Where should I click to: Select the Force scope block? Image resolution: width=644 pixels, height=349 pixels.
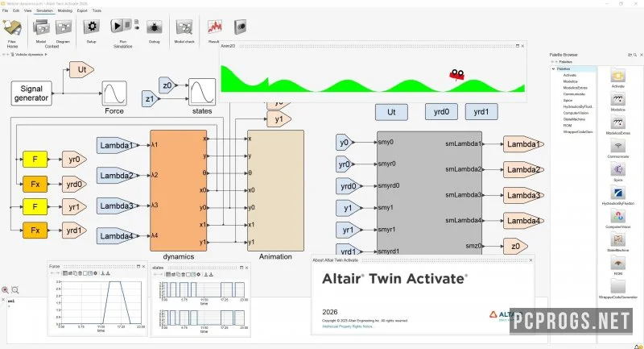click(114, 93)
